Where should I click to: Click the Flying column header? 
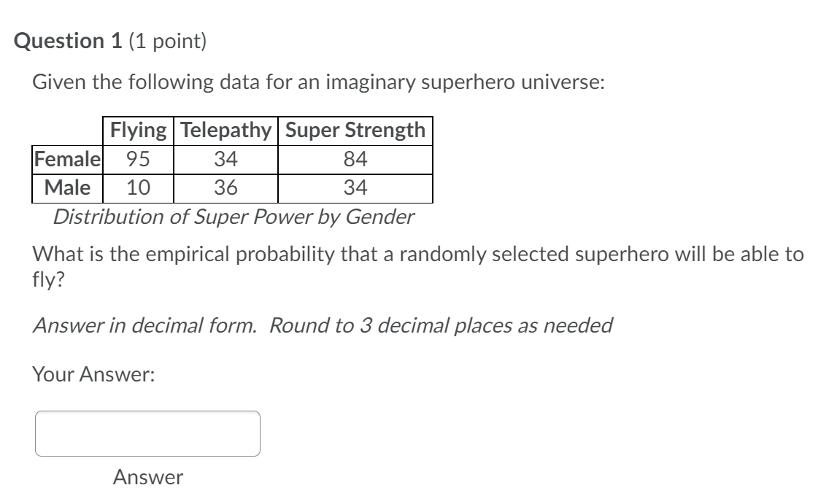click(x=138, y=129)
